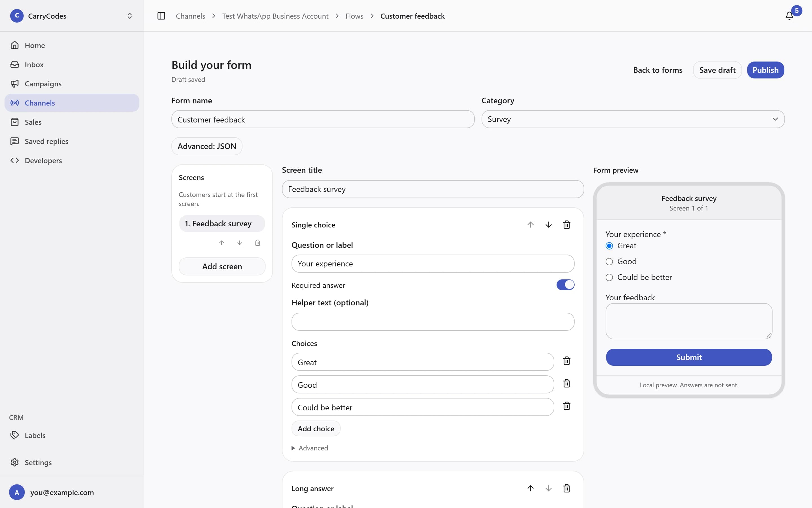Image resolution: width=812 pixels, height=508 pixels.
Task: Delete the Feedback survey screen
Action: [258, 243]
